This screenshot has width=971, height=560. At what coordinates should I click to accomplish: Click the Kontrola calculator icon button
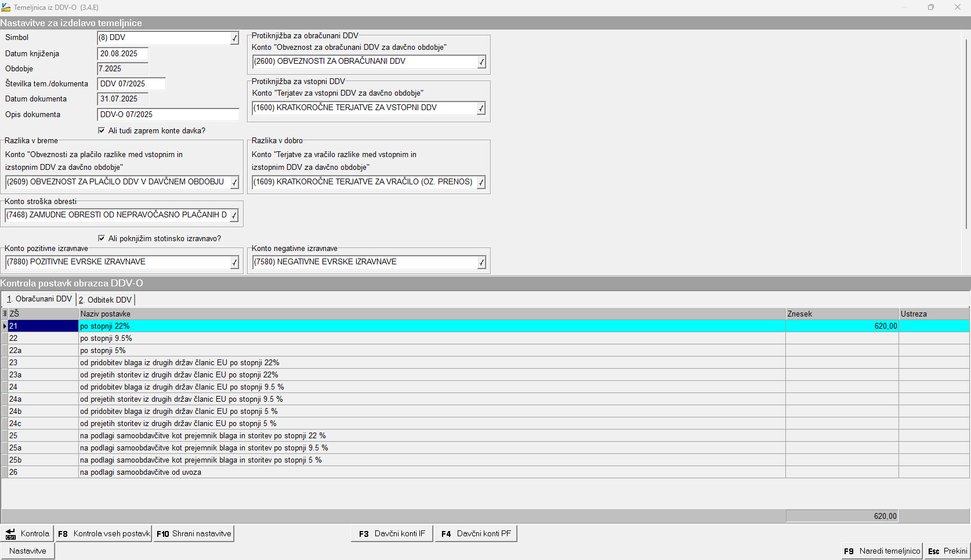click(x=27, y=534)
